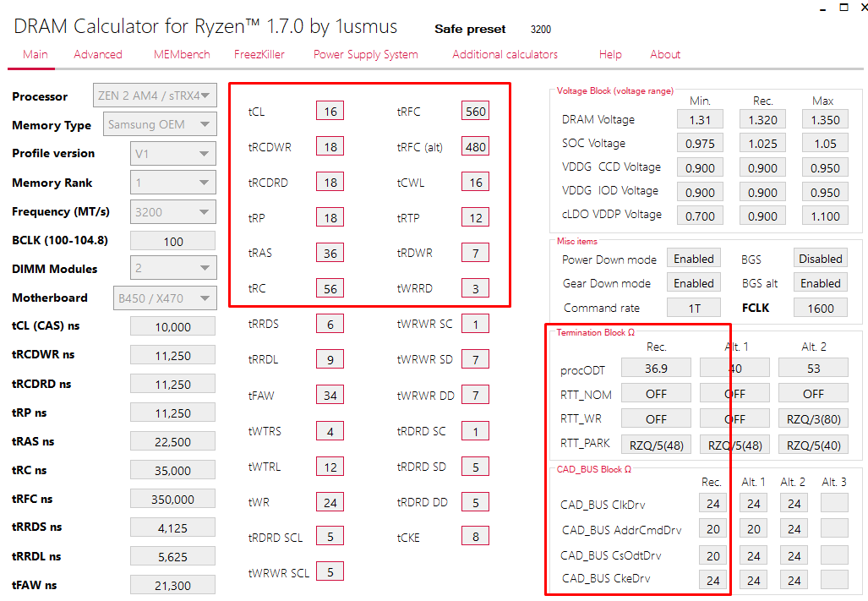Open the Profile version dropdown
868x601 pixels.
pyautogui.click(x=172, y=153)
